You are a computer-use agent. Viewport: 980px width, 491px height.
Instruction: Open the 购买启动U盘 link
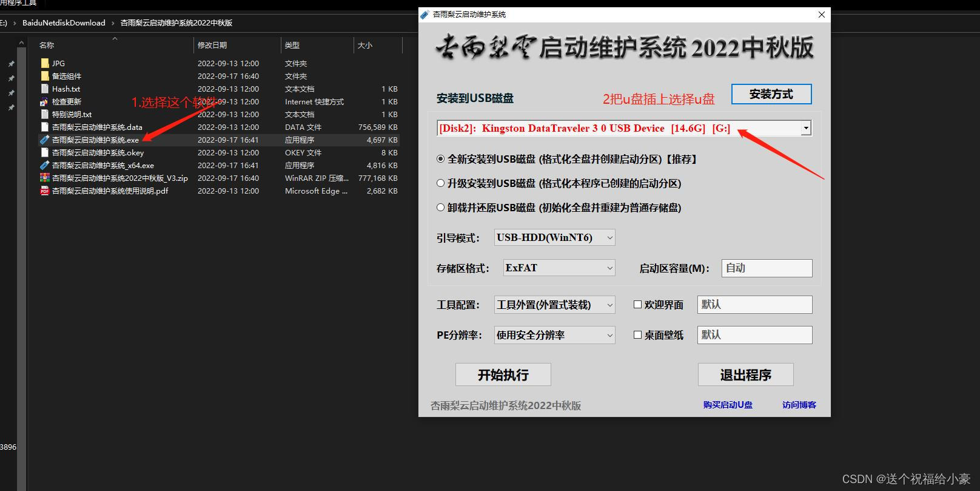click(x=728, y=405)
